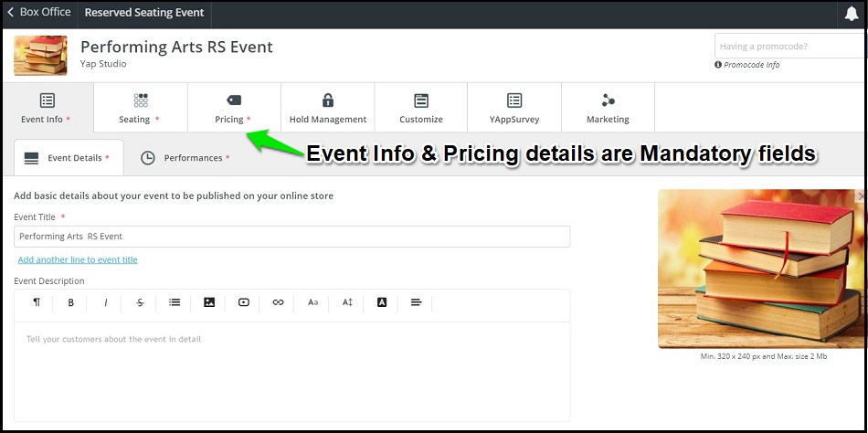Switch to the Performances sub-tab
Screen dimensions: 868x433
point(185,158)
